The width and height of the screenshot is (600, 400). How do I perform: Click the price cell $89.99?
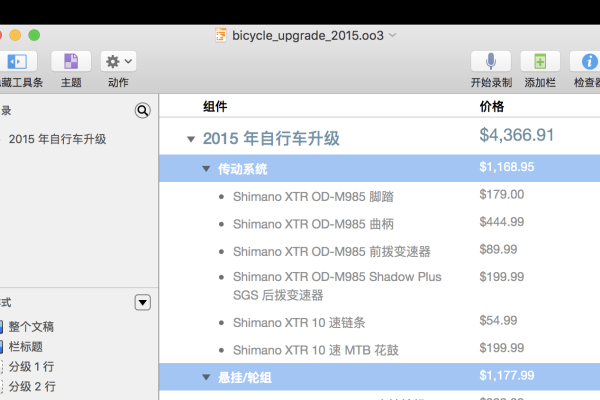tap(498, 250)
